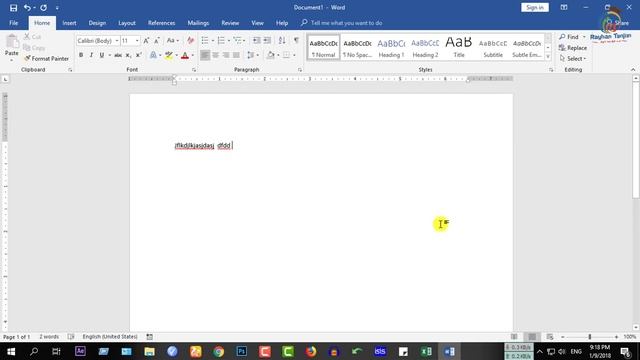Screen dimensions: 640x360
Task: Toggle Show/Hide paragraph marks
Action: 296,40
